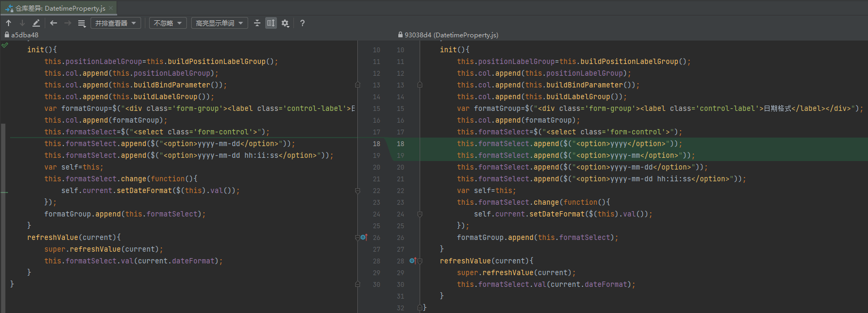Click buildBindParameter line in left pane
The image size is (868, 313).
coord(135,85)
